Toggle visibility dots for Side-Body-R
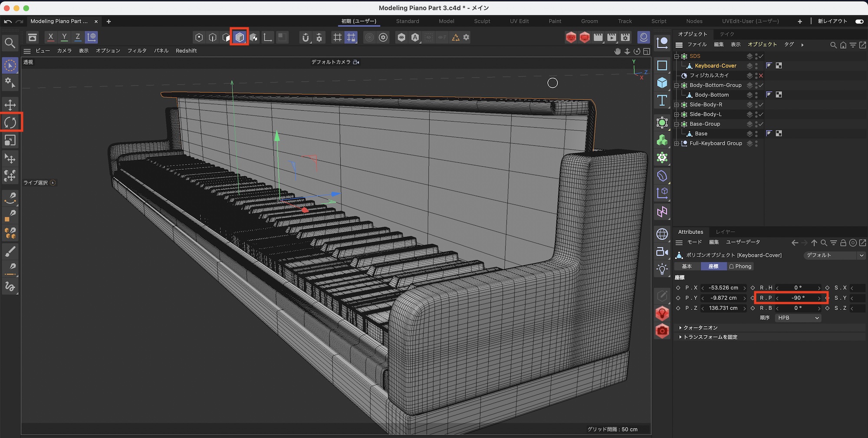The image size is (868, 438). tap(756, 105)
